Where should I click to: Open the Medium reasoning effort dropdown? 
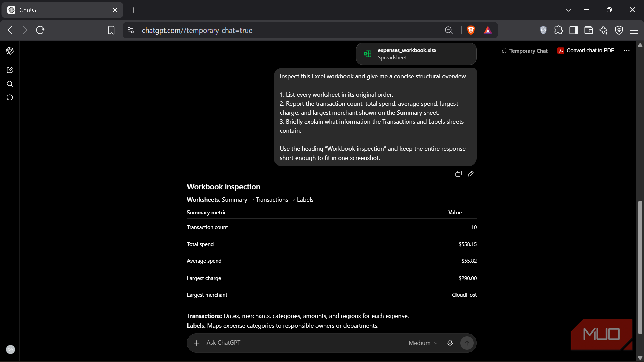(423, 343)
